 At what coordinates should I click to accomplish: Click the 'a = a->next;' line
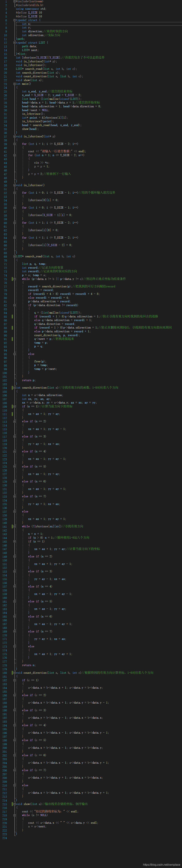pyautogui.click(x=37, y=827)
